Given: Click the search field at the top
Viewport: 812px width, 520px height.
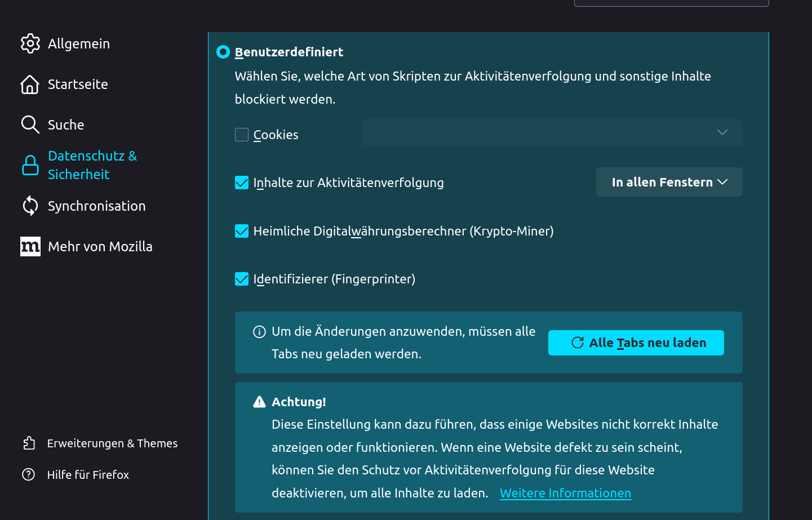Looking at the screenshot, I should pos(671,2).
